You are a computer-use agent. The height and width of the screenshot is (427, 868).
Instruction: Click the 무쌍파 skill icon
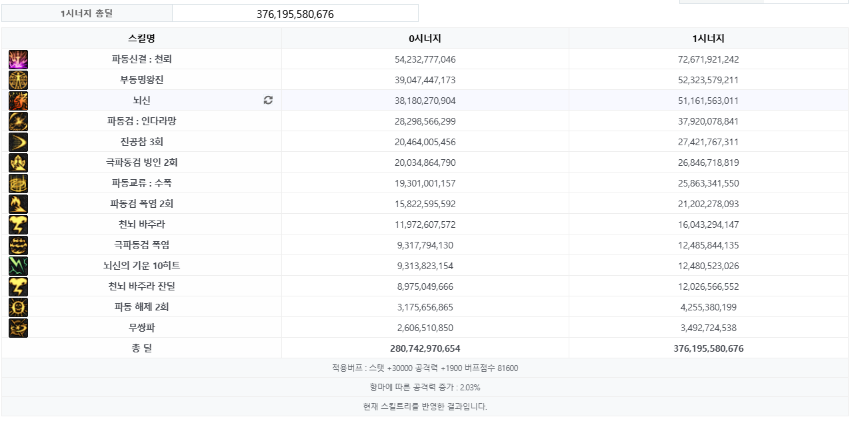tap(18, 328)
